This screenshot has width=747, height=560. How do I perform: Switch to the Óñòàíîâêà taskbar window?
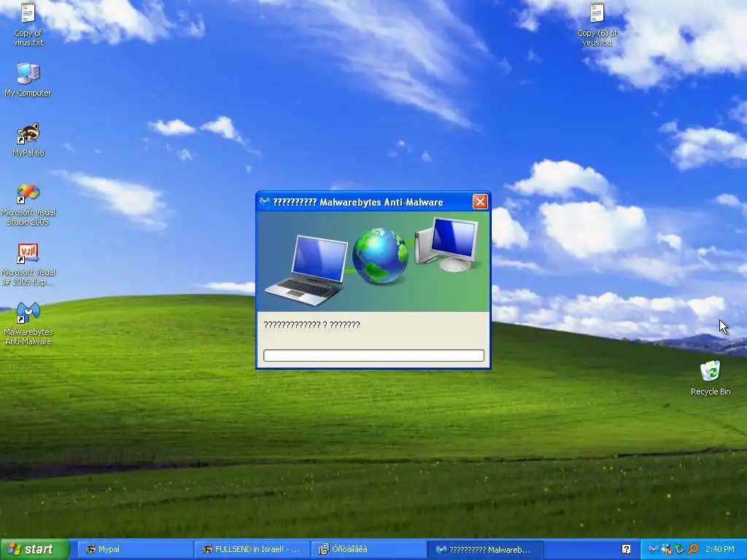tap(368, 549)
